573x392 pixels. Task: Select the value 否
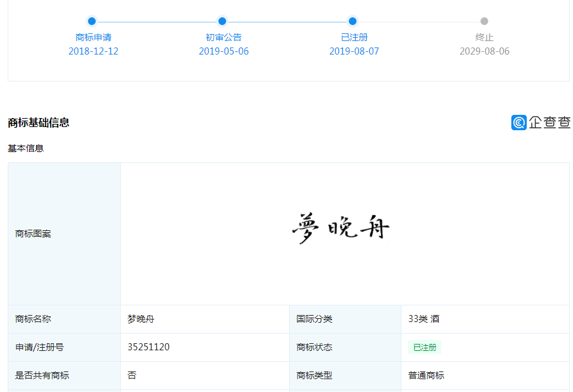[x=132, y=375]
